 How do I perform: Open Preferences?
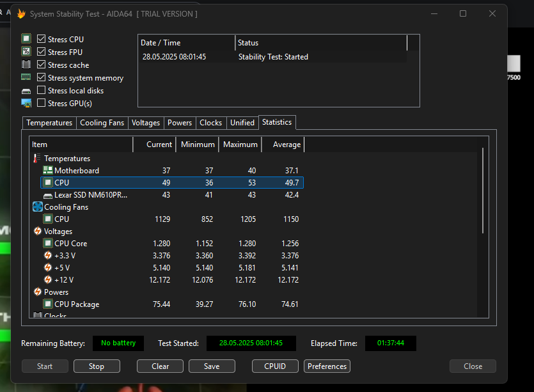click(x=327, y=366)
